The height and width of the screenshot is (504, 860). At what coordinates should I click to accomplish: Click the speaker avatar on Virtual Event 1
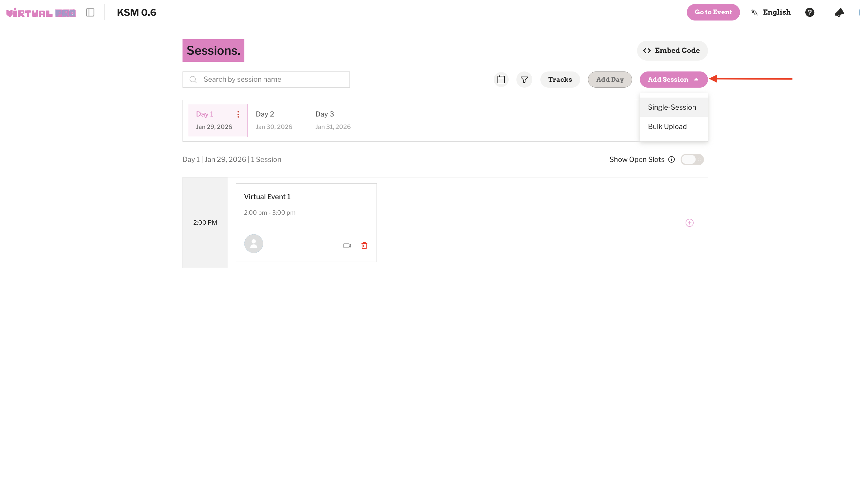click(x=254, y=244)
